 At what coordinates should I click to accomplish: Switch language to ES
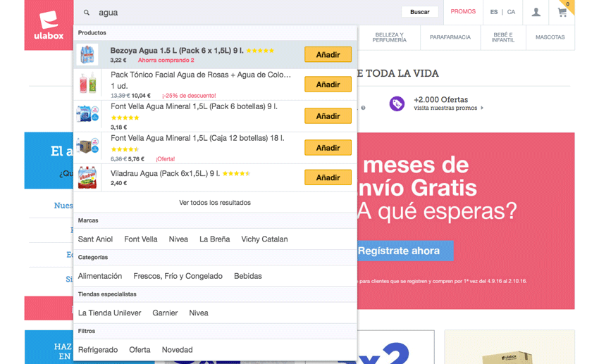pos(493,12)
